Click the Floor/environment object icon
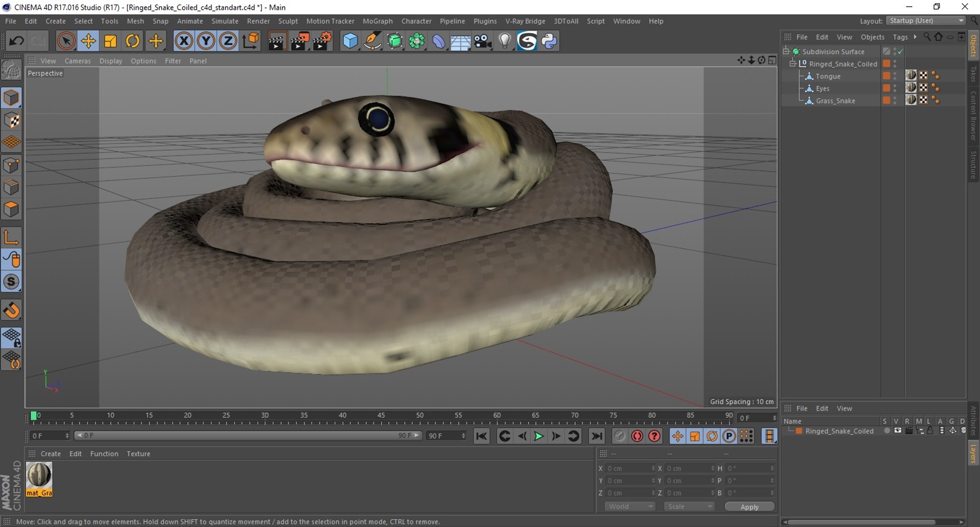Screen dimensions: 980x527 pos(460,41)
